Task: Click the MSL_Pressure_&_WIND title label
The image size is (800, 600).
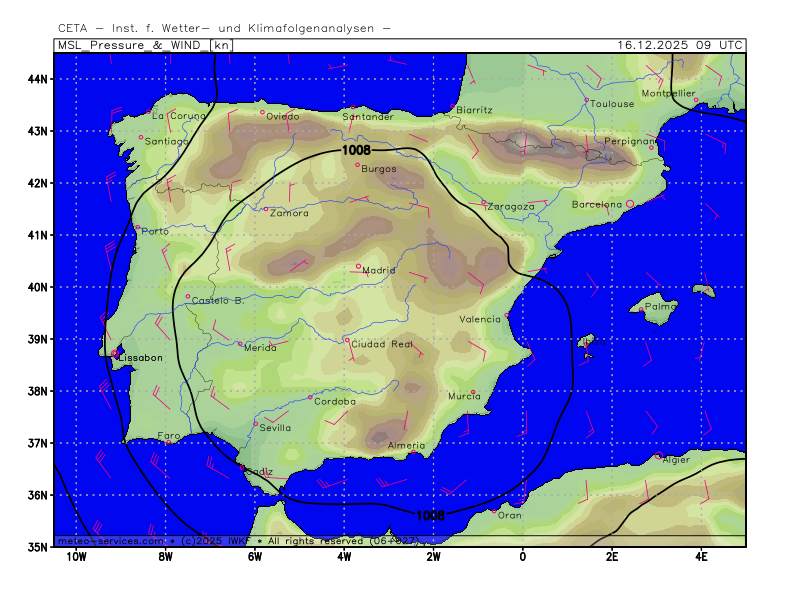Action: tap(144, 45)
